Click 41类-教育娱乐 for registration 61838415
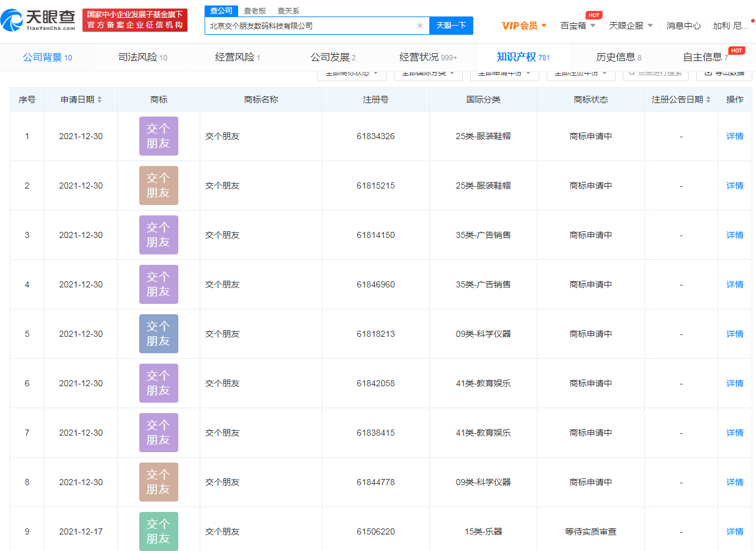The height and width of the screenshot is (551, 756). pyautogui.click(x=483, y=433)
